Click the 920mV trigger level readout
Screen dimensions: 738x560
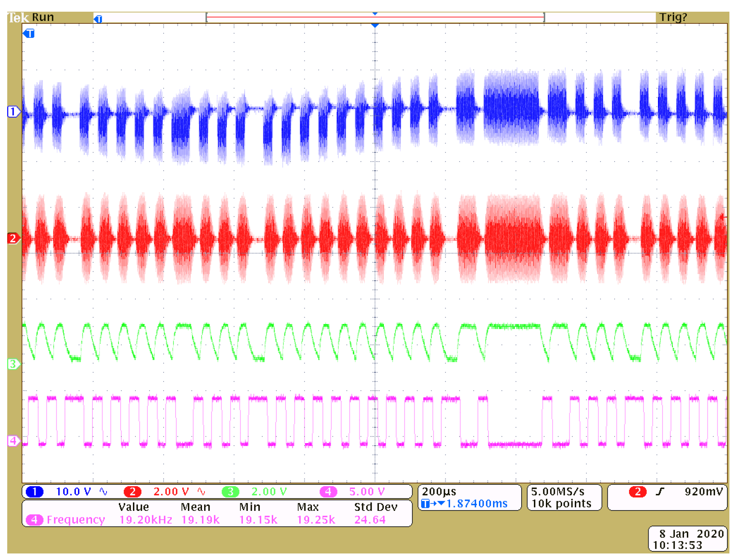(x=704, y=492)
